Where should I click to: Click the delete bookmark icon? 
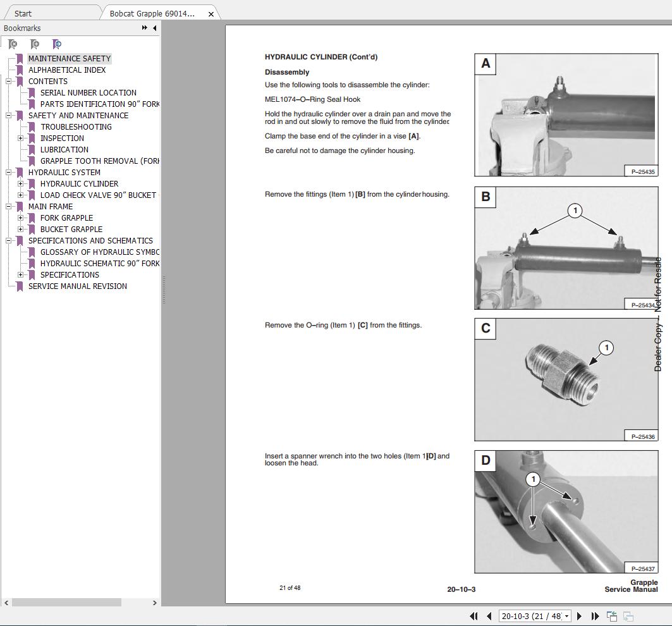coord(12,44)
